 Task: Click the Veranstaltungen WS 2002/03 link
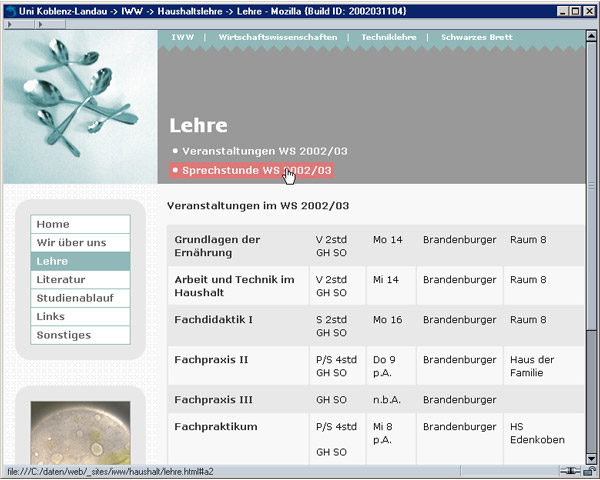pos(264,150)
